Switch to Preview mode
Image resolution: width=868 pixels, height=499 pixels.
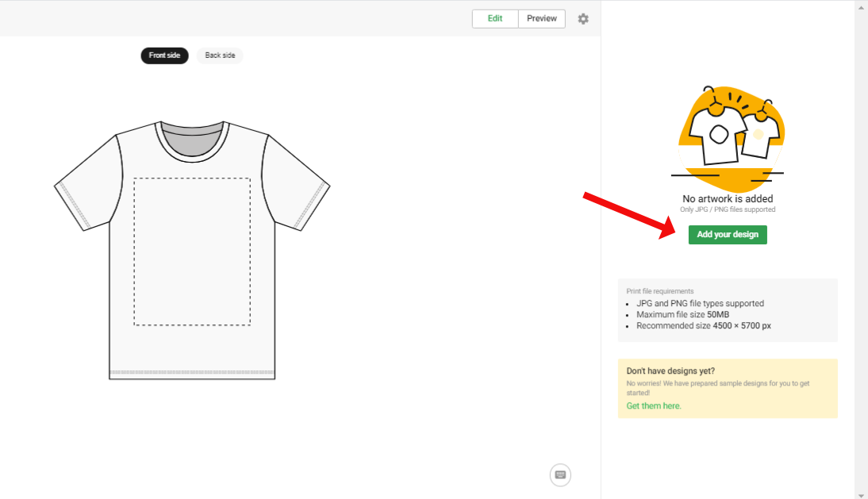541,18
